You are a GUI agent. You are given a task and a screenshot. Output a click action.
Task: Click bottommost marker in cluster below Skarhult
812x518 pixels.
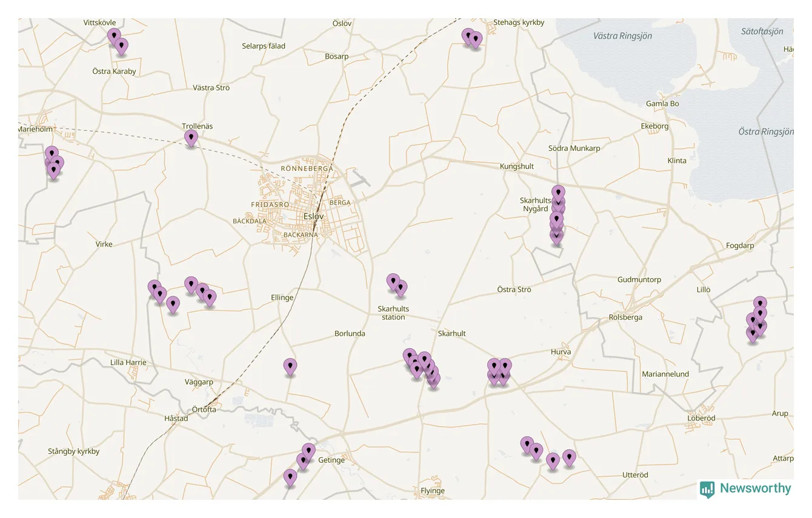click(x=433, y=380)
